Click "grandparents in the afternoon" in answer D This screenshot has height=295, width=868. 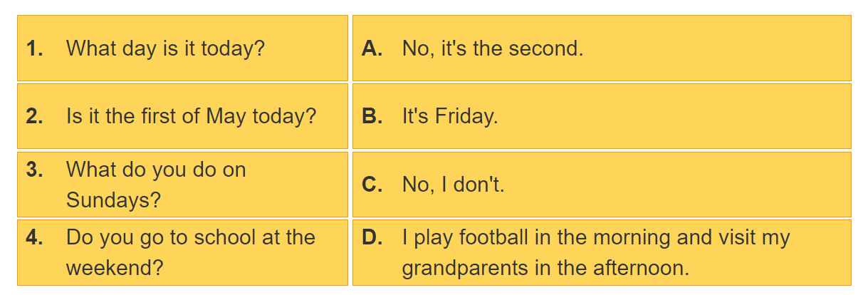(545, 269)
